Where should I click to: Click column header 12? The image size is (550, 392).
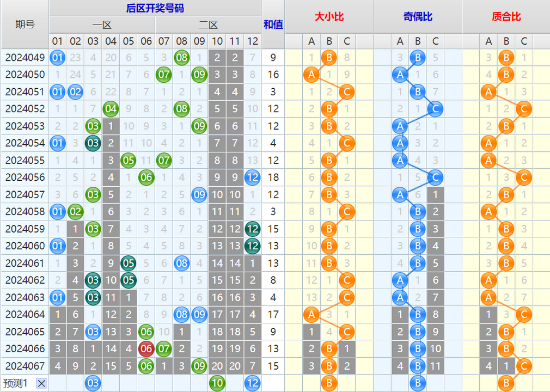click(253, 41)
